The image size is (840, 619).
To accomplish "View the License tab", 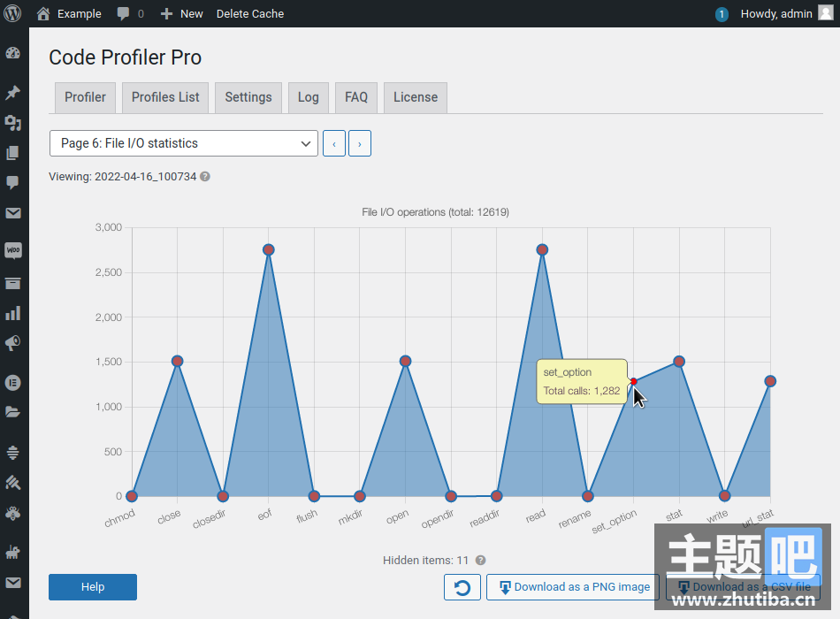I will click(416, 97).
